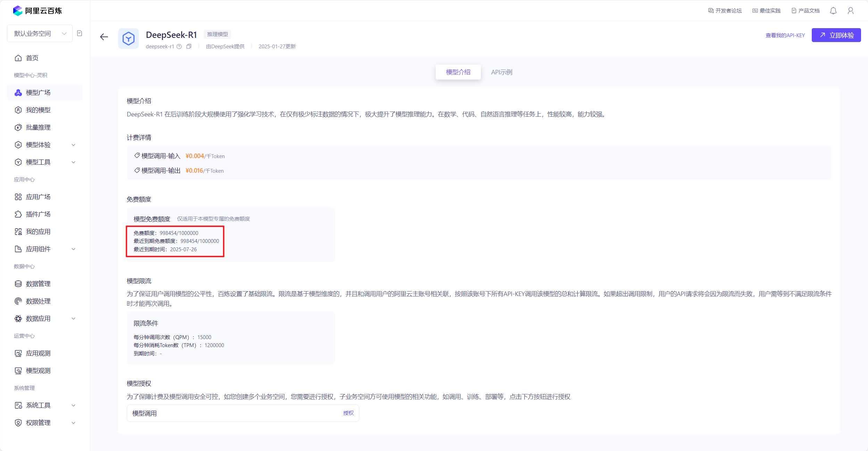
Task: Click the 开发者论坛 forum icon
Action: [x=711, y=11]
